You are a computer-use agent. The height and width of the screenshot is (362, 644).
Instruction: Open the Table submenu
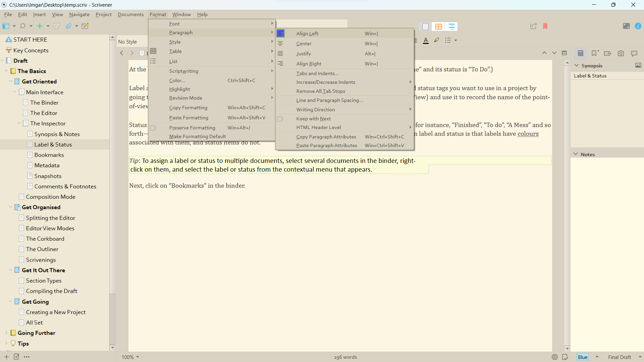tap(212, 51)
